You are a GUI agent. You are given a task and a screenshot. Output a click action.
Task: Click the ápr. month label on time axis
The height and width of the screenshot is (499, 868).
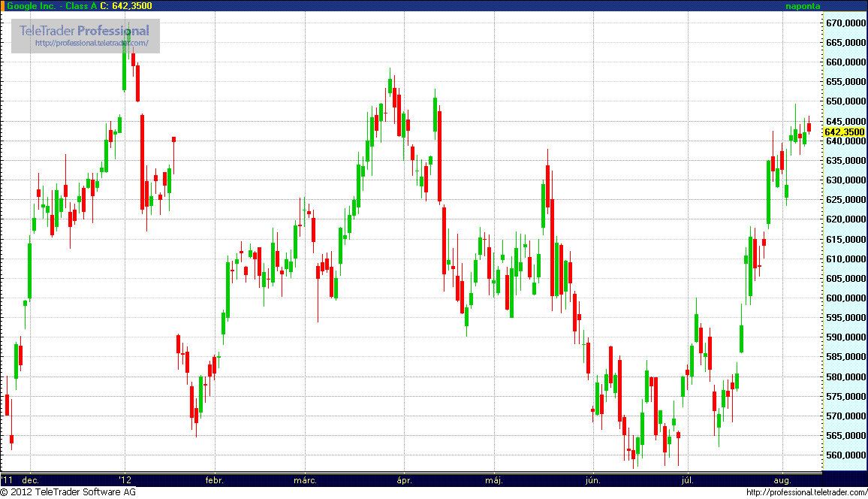pos(405,480)
